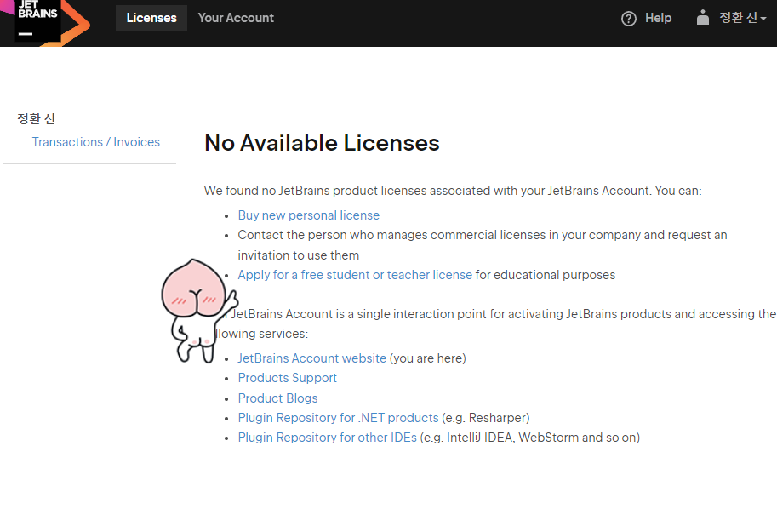Visit the Product Blogs link

[x=278, y=398]
